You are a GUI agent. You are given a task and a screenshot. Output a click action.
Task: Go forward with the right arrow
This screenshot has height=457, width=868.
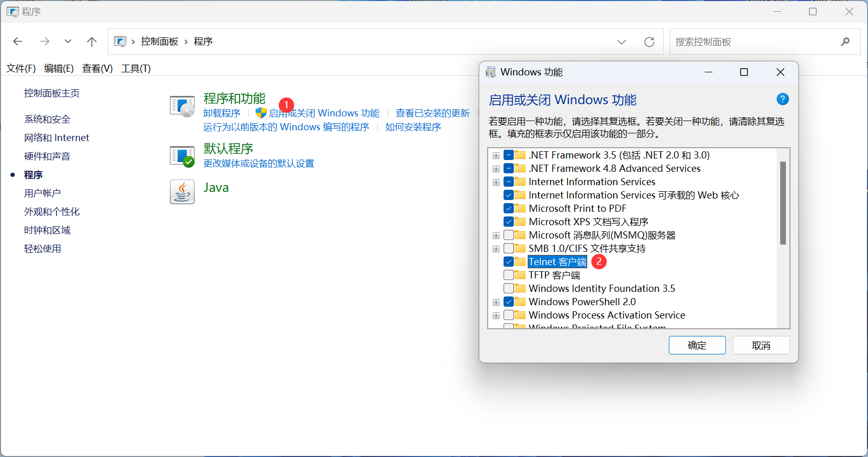point(45,42)
